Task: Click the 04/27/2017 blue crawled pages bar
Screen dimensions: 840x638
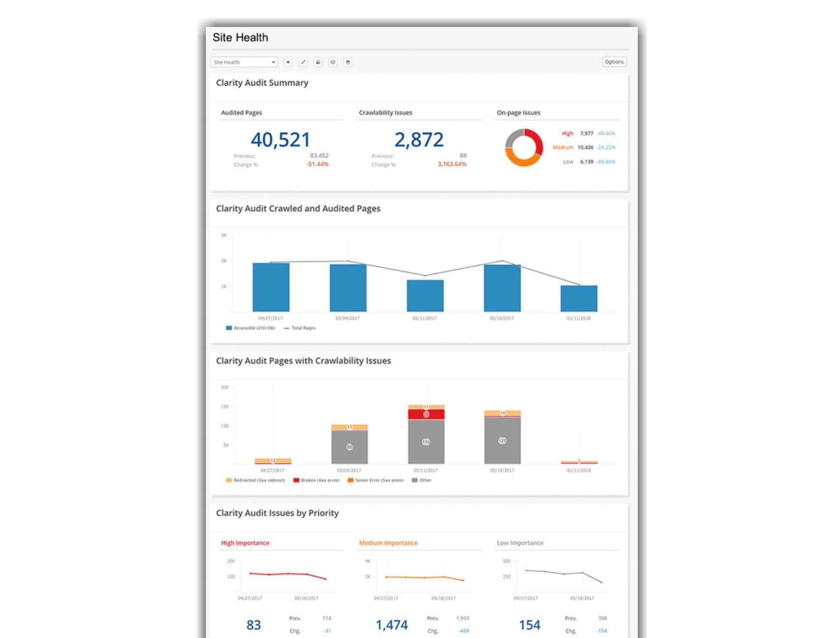Action: pyautogui.click(x=271, y=287)
